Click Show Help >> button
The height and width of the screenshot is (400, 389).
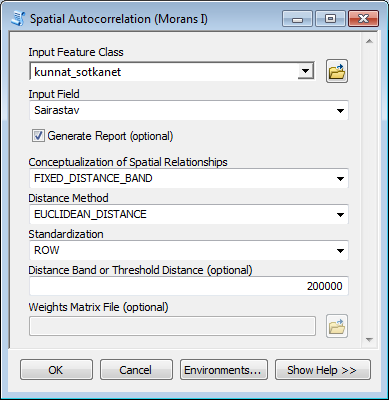(323, 370)
